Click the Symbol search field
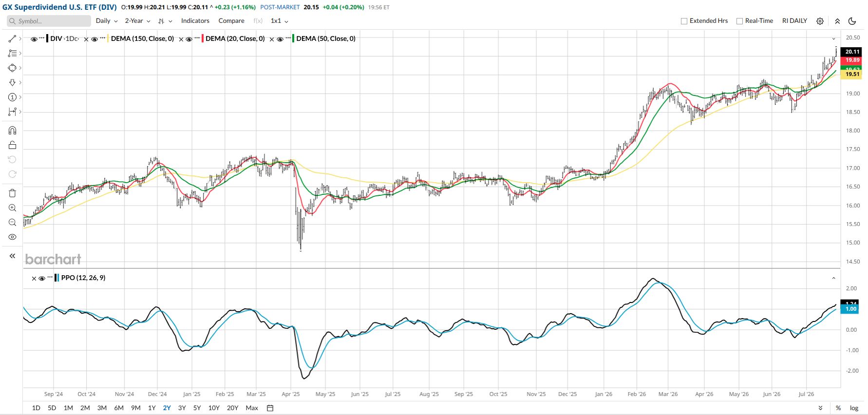 (49, 21)
